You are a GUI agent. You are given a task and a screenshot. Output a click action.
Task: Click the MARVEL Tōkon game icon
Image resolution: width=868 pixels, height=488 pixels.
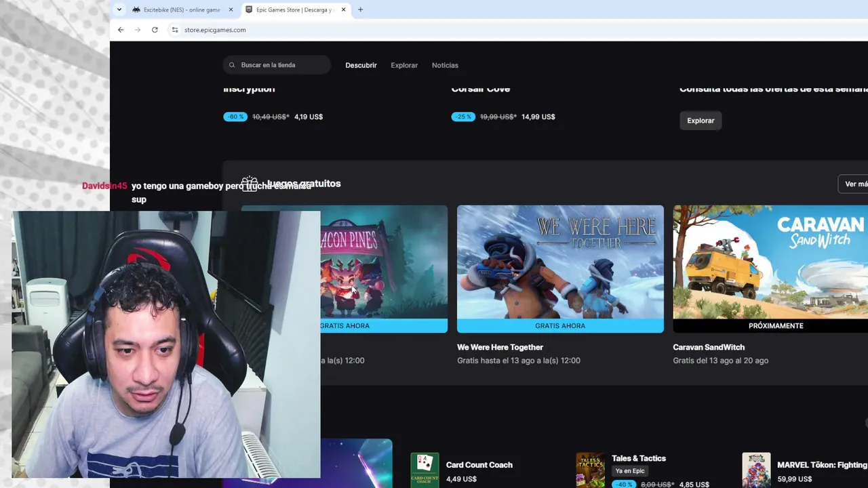point(756,470)
